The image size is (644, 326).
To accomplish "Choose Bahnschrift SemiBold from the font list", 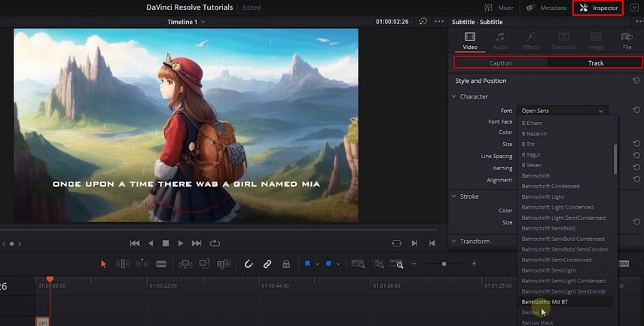I will pyautogui.click(x=548, y=228).
